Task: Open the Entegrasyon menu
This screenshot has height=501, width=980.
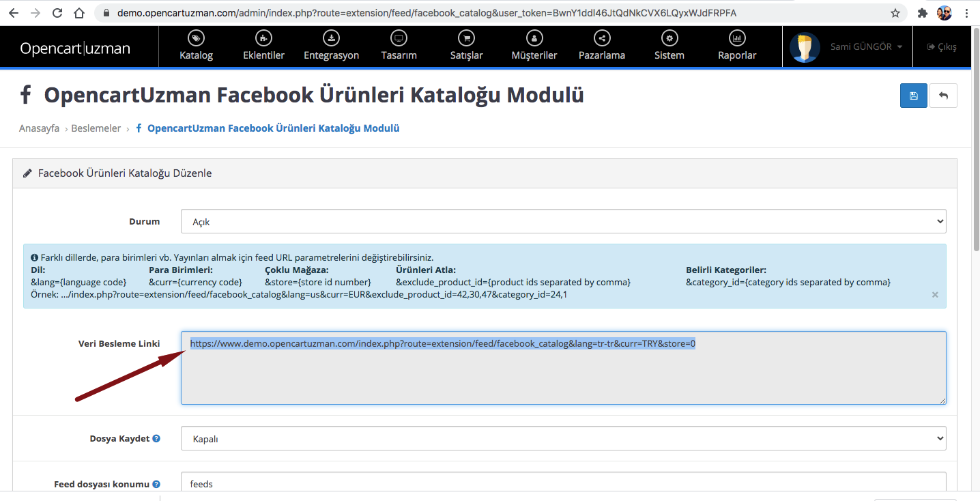Action: 331,46
